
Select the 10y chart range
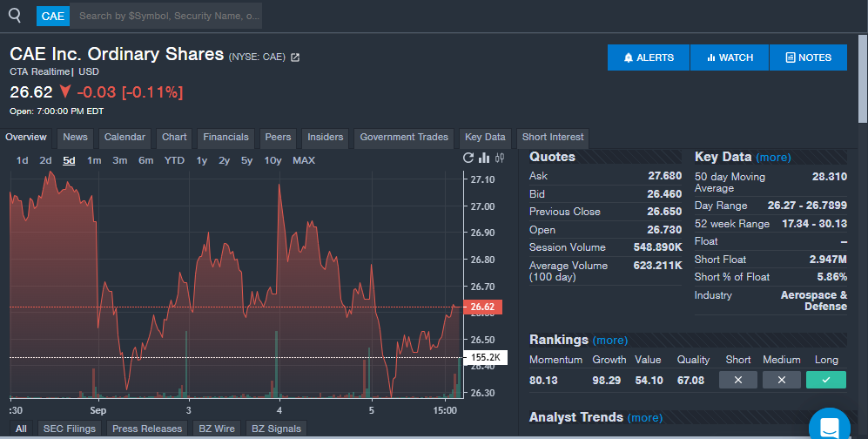click(x=273, y=160)
